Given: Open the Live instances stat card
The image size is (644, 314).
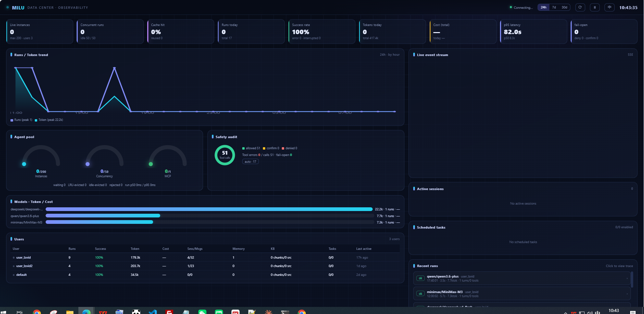Looking at the screenshot, I should (40, 31).
